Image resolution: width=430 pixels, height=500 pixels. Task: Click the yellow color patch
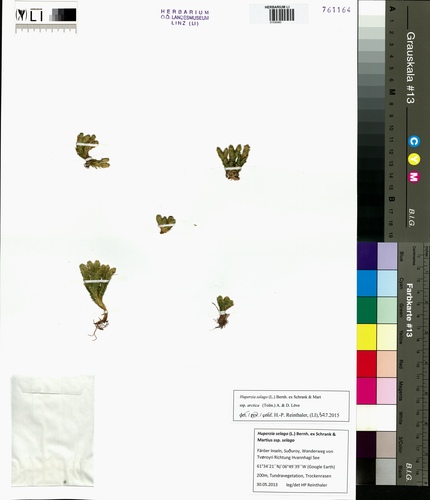coord(367,337)
